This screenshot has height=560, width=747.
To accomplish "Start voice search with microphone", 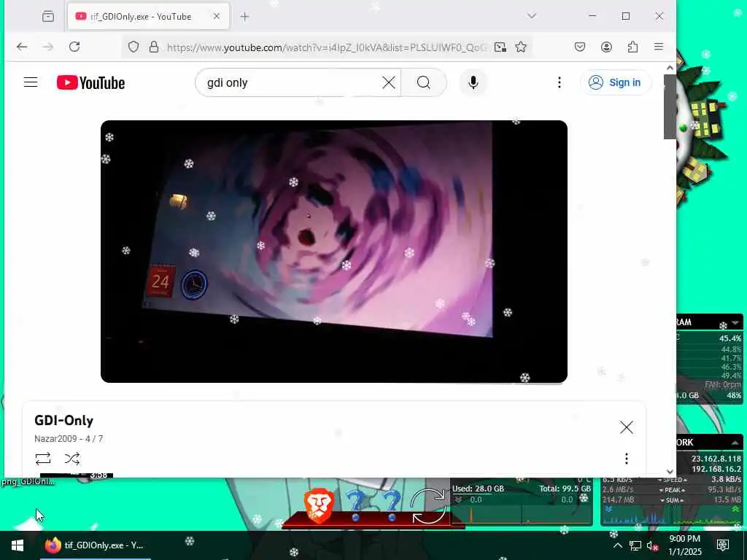I will (473, 82).
